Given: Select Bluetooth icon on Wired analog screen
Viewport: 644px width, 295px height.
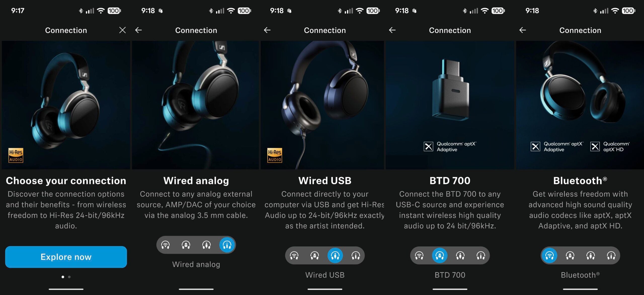Looking at the screenshot, I should (165, 245).
